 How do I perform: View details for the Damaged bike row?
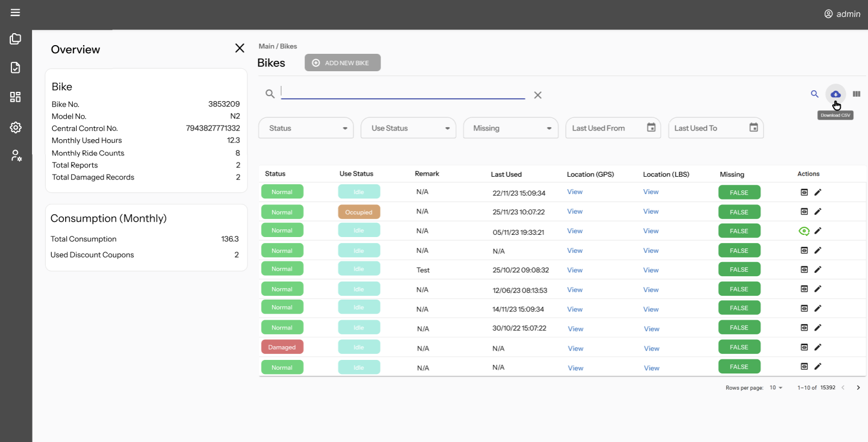pyautogui.click(x=804, y=347)
